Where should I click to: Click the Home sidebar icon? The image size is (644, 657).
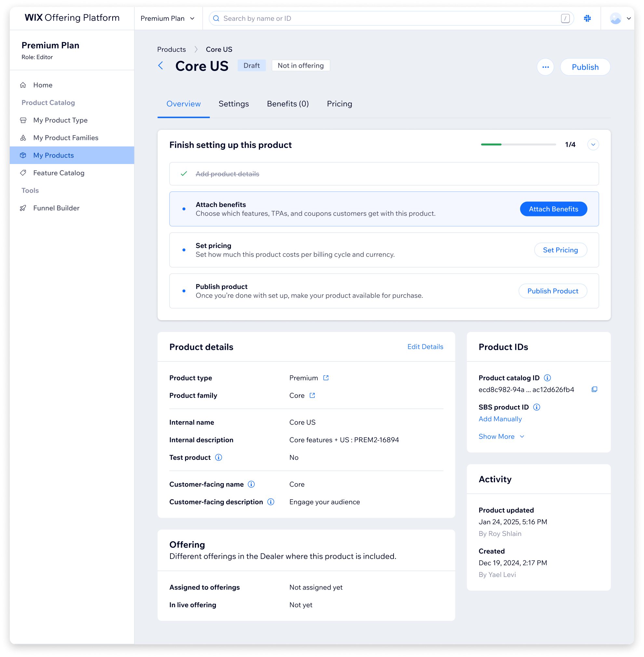[23, 85]
